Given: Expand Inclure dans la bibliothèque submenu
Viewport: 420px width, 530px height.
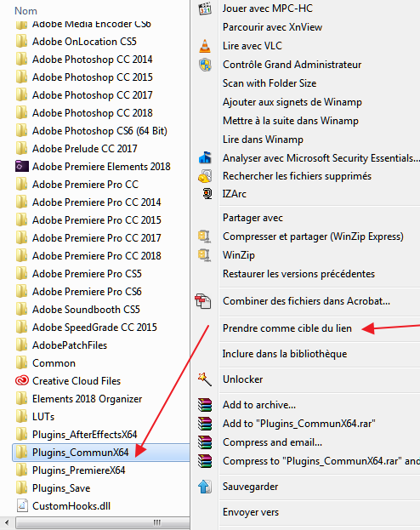Looking at the screenshot, I should point(285,354).
